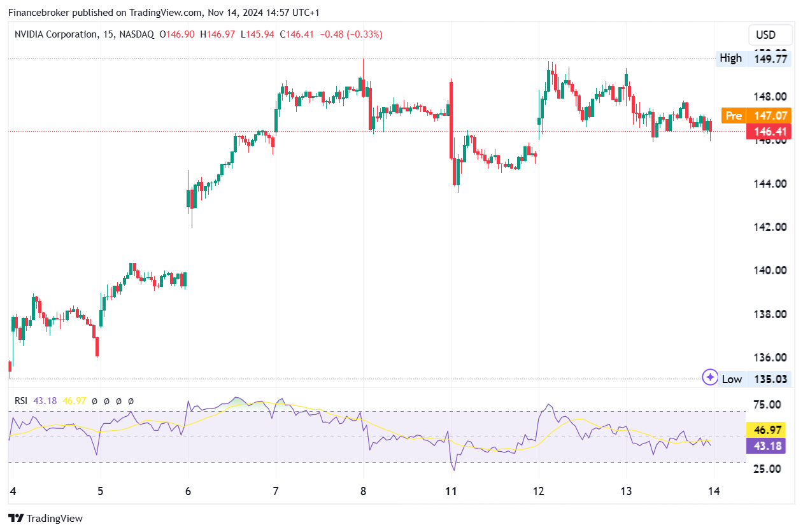Screen dimensions: 803x532
Task: Toggle the second Ø placeholder in RSI row
Action: coord(107,400)
